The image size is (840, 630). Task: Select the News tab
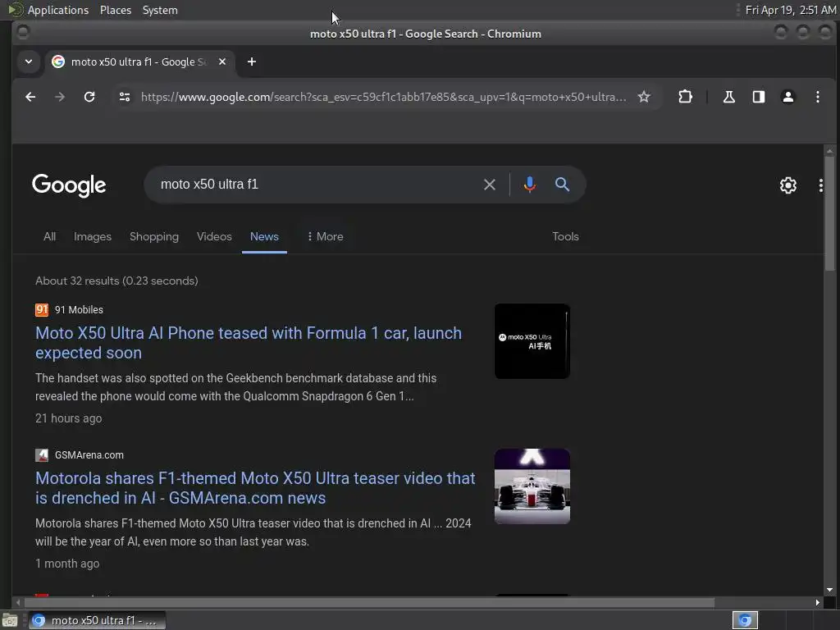tap(264, 236)
